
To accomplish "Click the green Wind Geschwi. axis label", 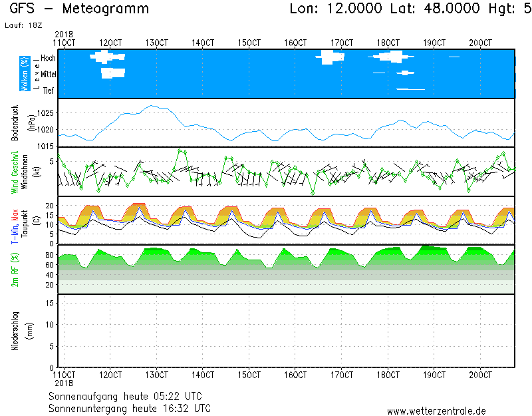I will tap(15, 171).
